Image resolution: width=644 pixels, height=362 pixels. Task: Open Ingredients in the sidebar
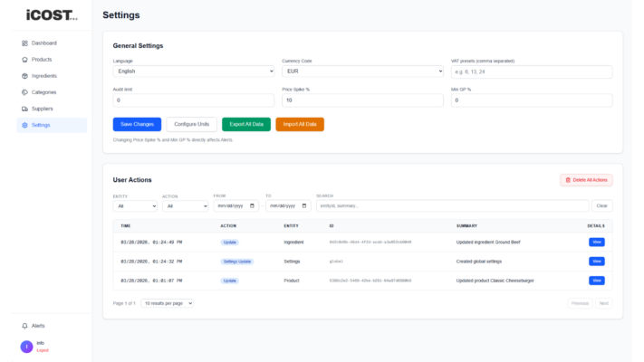[x=52, y=76]
